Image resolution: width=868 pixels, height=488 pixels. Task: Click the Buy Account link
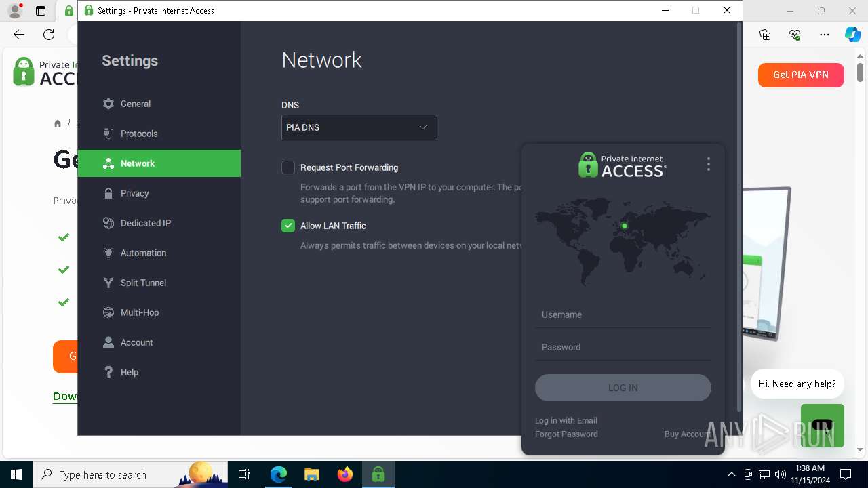coord(688,434)
